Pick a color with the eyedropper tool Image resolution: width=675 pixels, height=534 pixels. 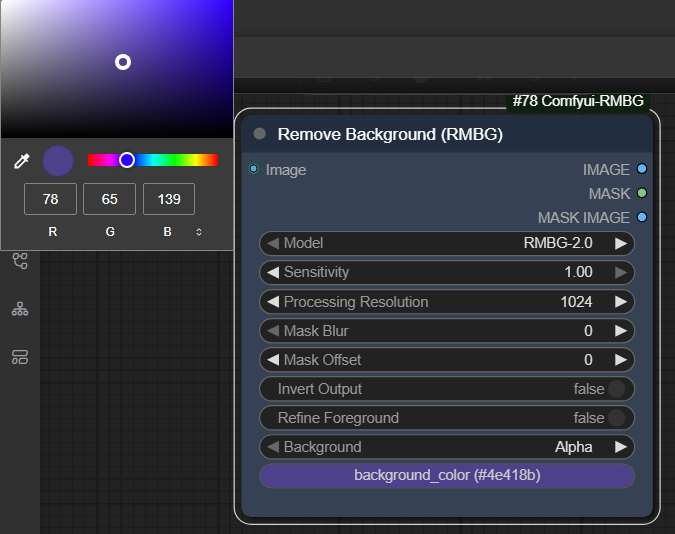click(21, 161)
